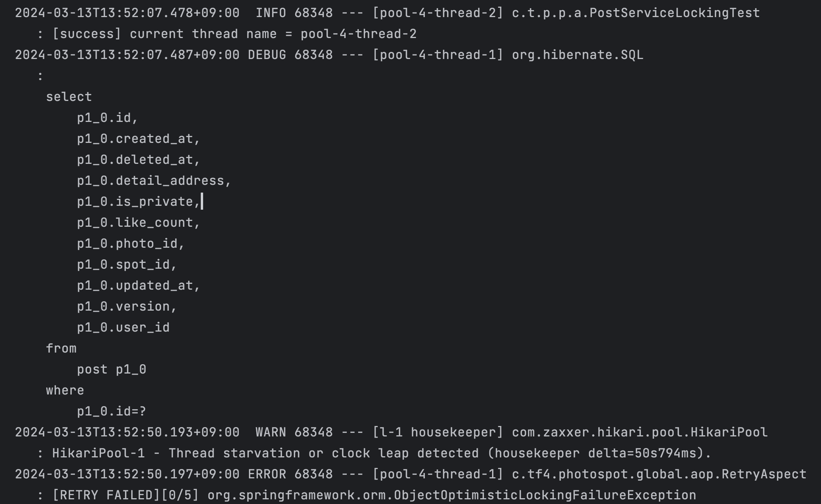
Task: Click the [RETRY FAILED][0/5] message
Action: tap(125, 495)
